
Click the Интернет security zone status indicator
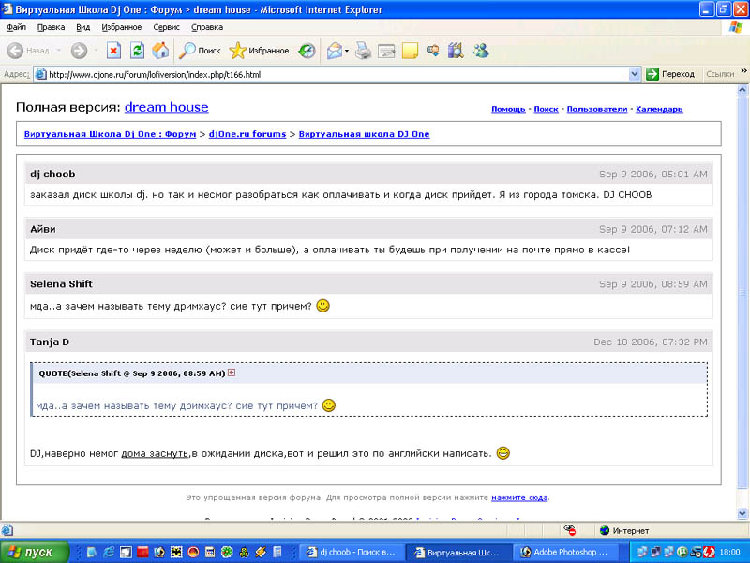pos(624,530)
